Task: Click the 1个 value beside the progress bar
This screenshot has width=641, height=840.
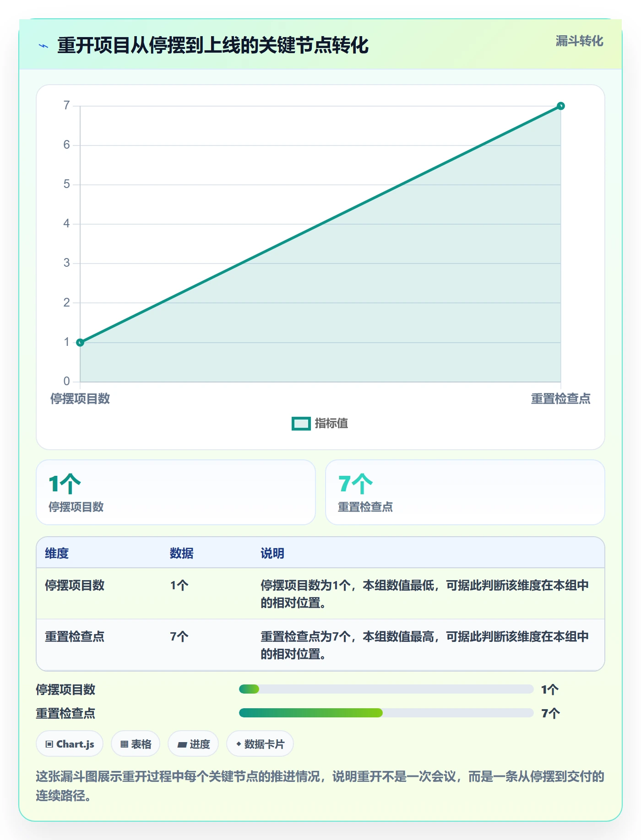Action: click(x=550, y=689)
